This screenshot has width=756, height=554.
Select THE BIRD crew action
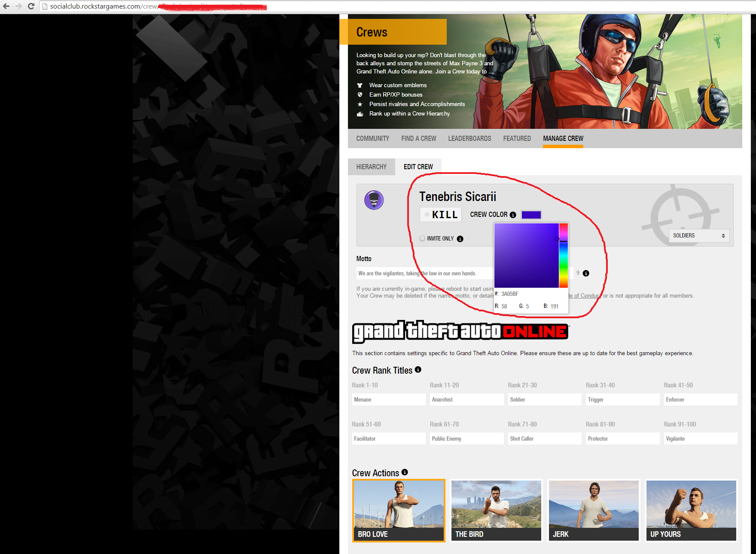click(x=496, y=510)
